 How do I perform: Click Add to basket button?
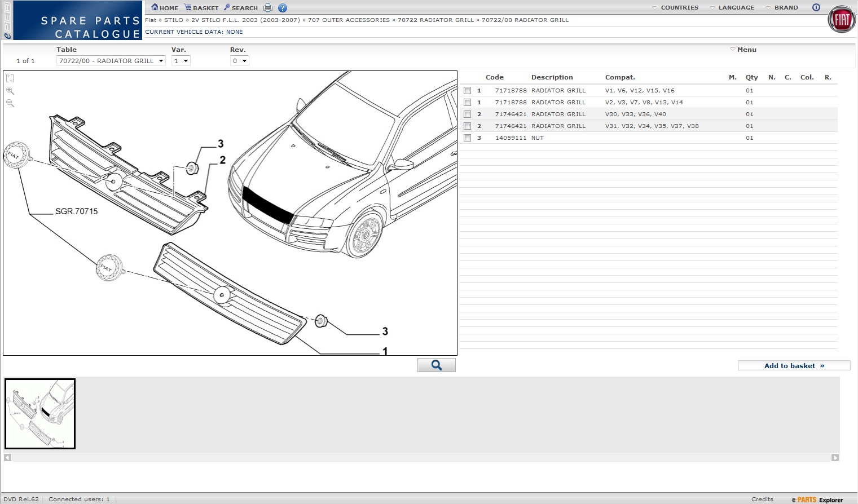[794, 365]
